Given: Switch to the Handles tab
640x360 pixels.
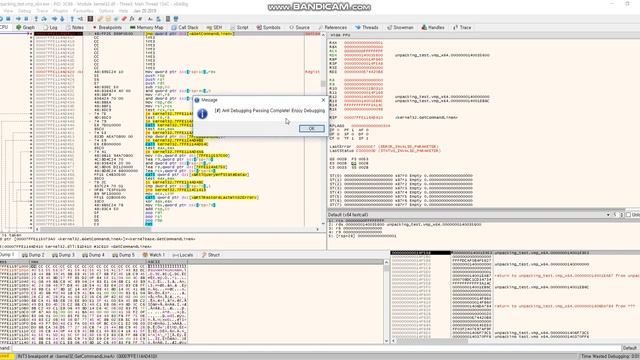Looking at the screenshot, I should (x=433, y=27).
